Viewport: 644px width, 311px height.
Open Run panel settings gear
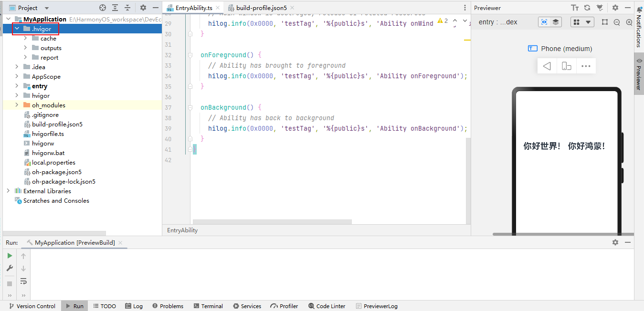click(x=615, y=242)
